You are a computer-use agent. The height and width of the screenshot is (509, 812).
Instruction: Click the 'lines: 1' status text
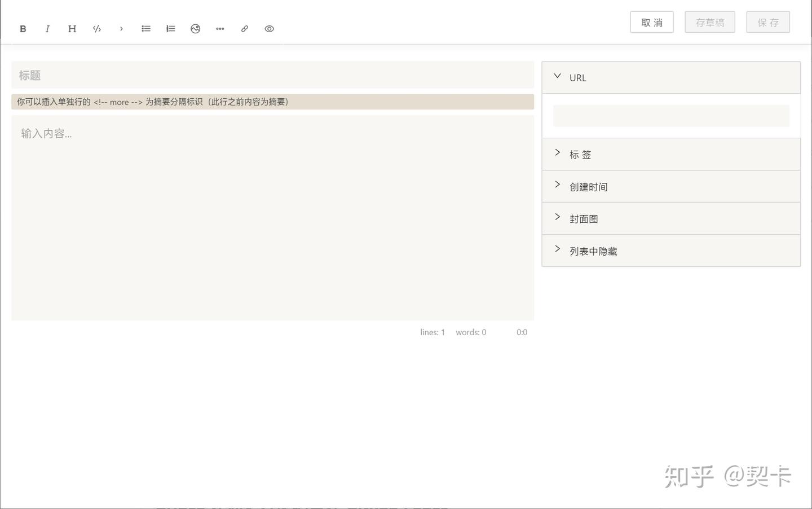click(433, 332)
